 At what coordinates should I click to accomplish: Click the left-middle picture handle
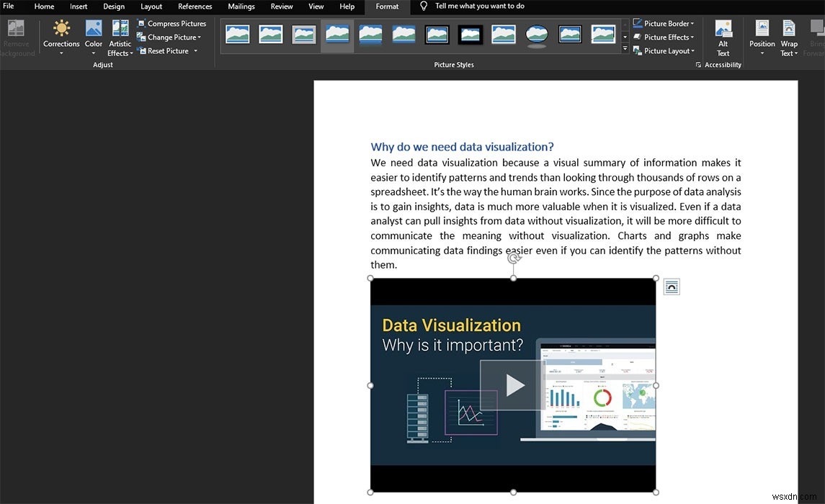pyautogui.click(x=370, y=385)
